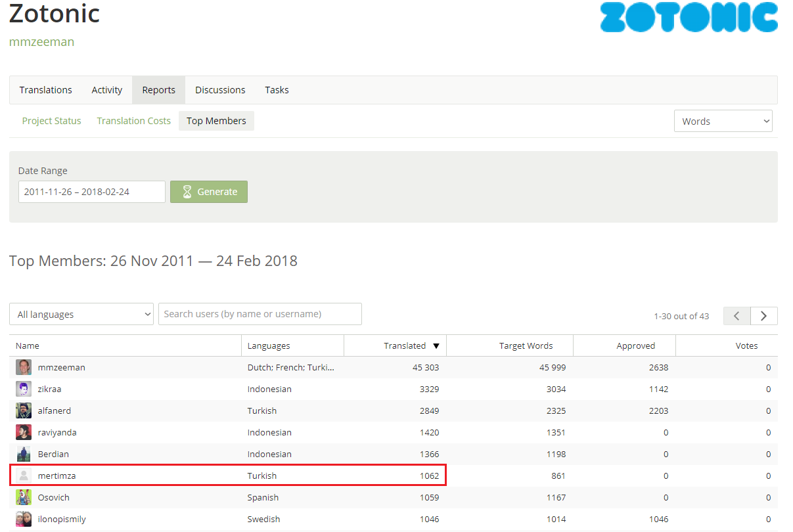The height and width of the screenshot is (532, 793).
Task: Click Berdian's avatar picture
Action: [x=24, y=454]
